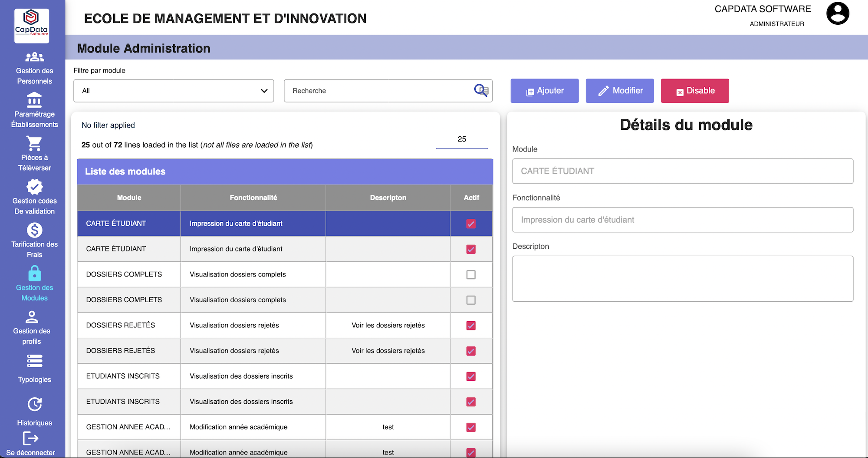Open Paramétrage Établissements building icon

click(x=34, y=100)
